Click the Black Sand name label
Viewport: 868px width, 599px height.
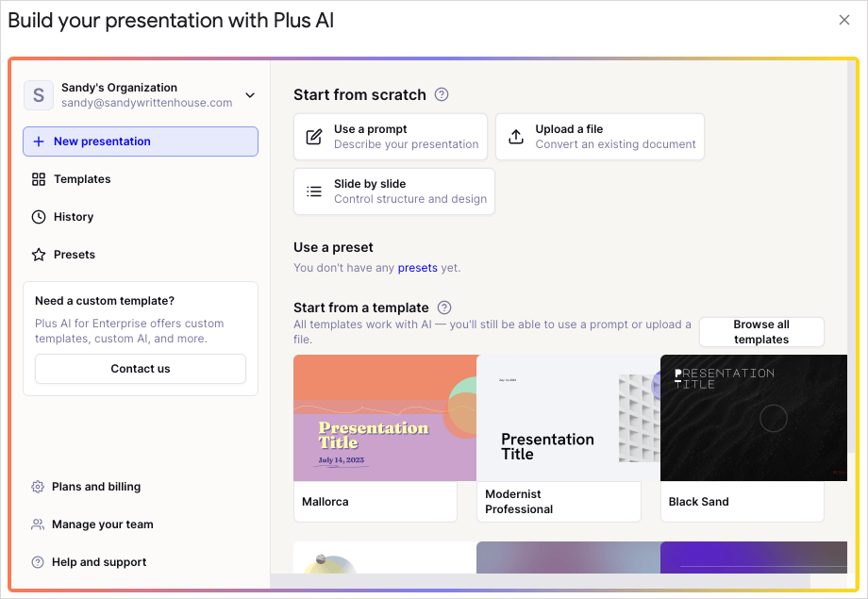[698, 502]
